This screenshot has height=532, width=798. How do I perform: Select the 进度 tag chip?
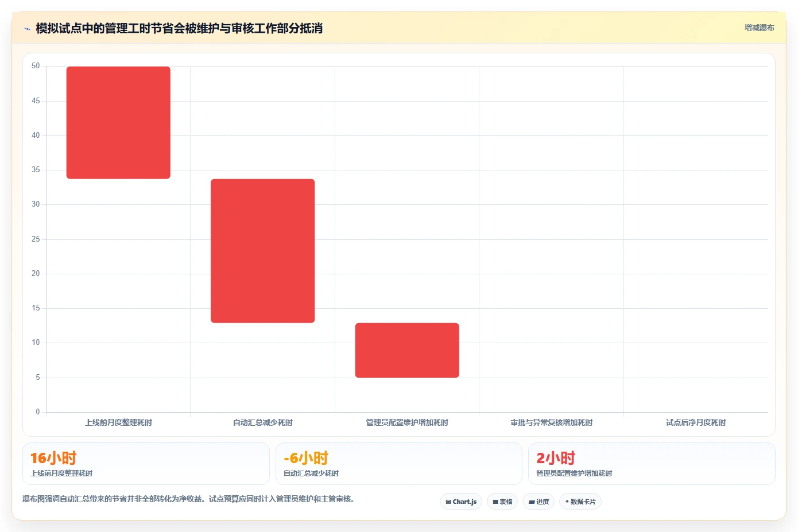tap(539, 502)
